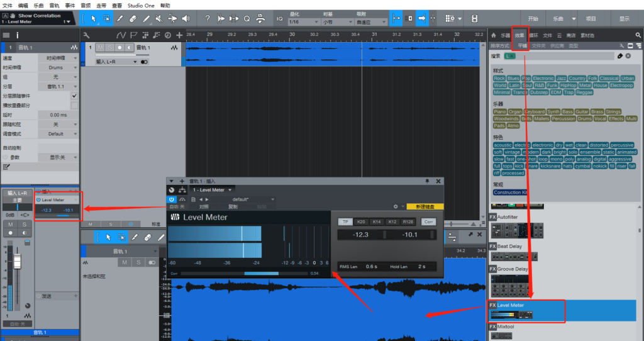This screenshot has width=644, height=341.
Task: Open the 文件 menu
Action: point(8,6)
